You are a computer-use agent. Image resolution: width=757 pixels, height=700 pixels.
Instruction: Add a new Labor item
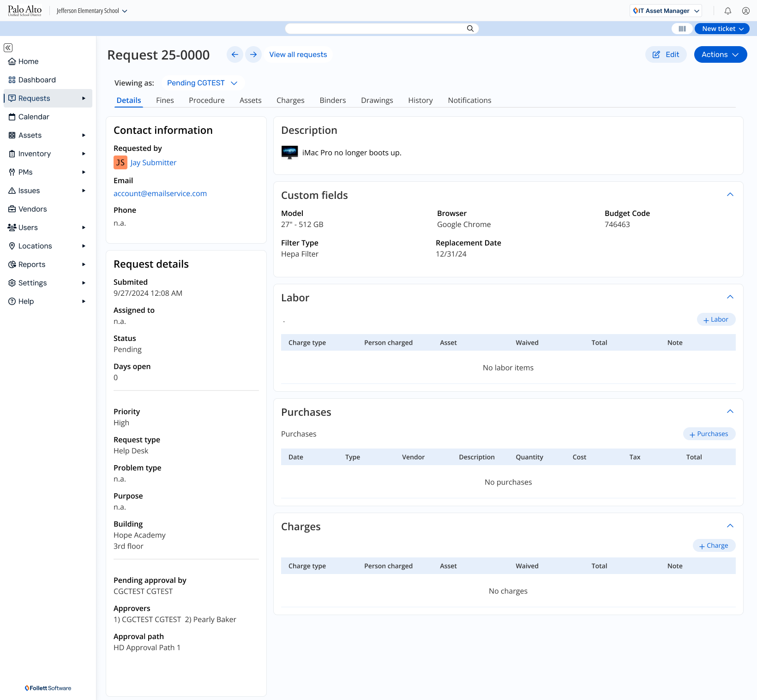[x=716, y=319]
